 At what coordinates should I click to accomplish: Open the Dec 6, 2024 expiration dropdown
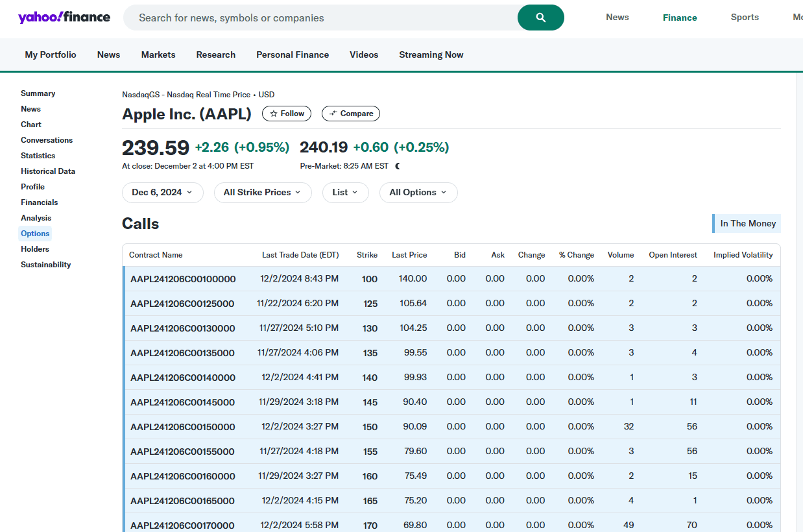point(163,193)
